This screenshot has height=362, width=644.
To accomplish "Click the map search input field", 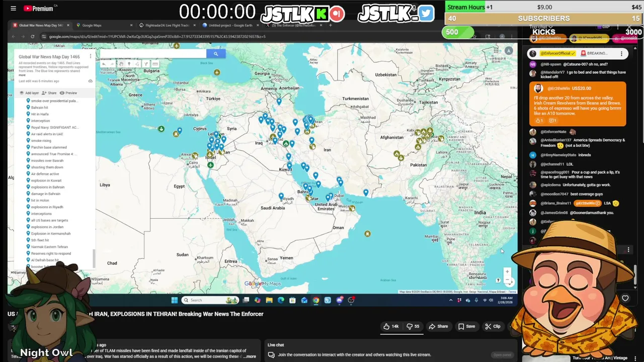I will point(153,54).
